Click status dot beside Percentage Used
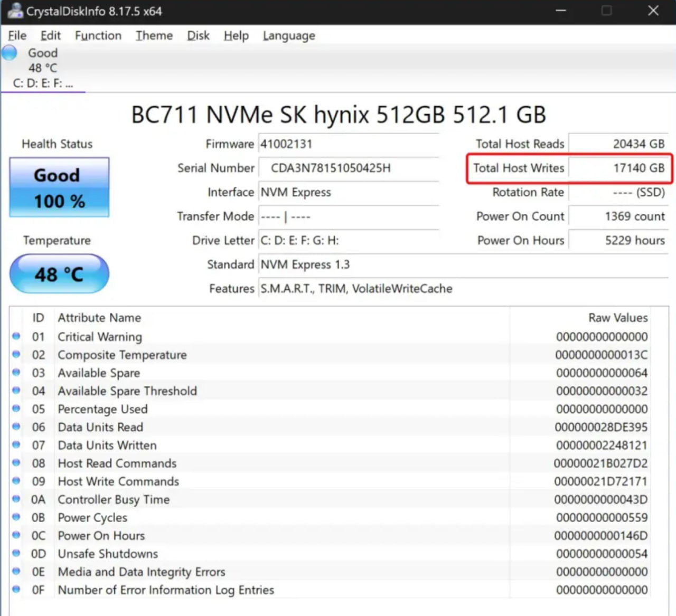 [x=16, y=409]
